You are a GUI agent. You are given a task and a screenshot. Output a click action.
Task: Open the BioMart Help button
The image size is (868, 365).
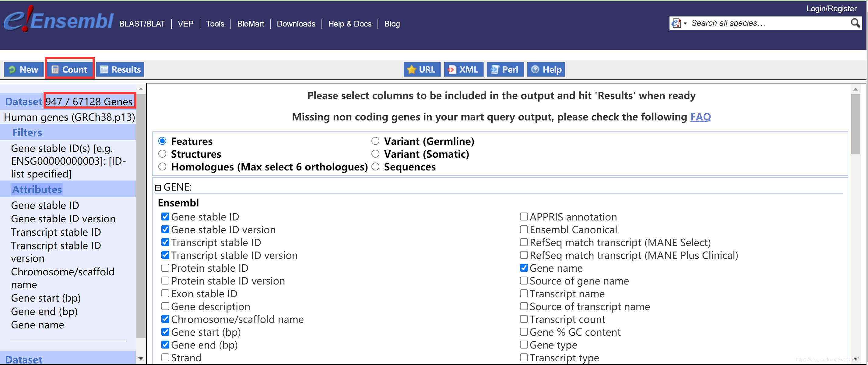pyautogui.click(x=546, y=70)
